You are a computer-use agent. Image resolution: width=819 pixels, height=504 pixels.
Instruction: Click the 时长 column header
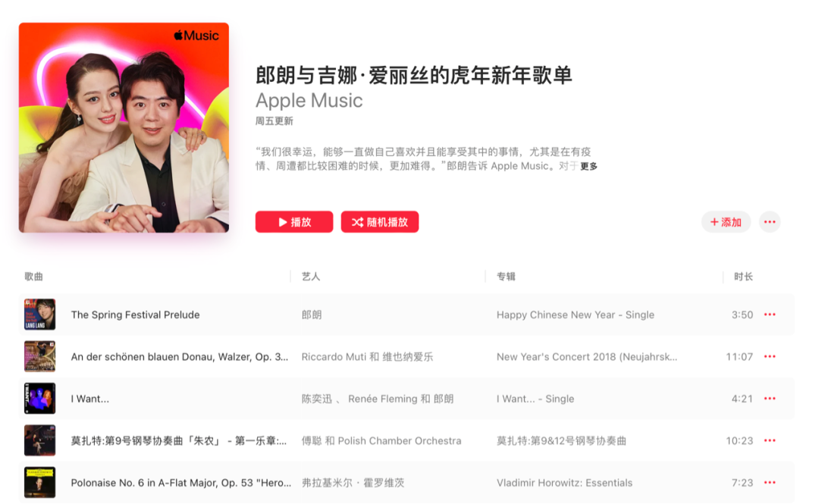coord(743,277)
